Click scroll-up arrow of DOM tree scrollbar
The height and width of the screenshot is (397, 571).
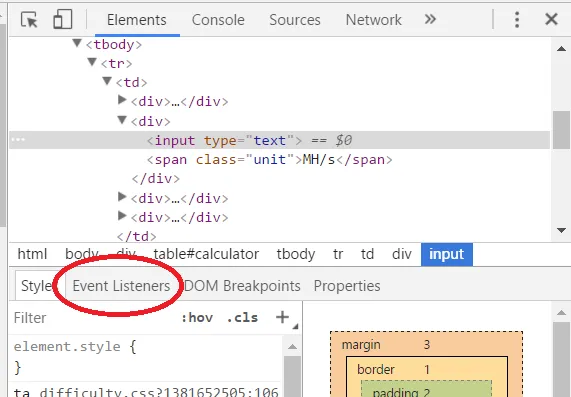(x=561, y=48)
